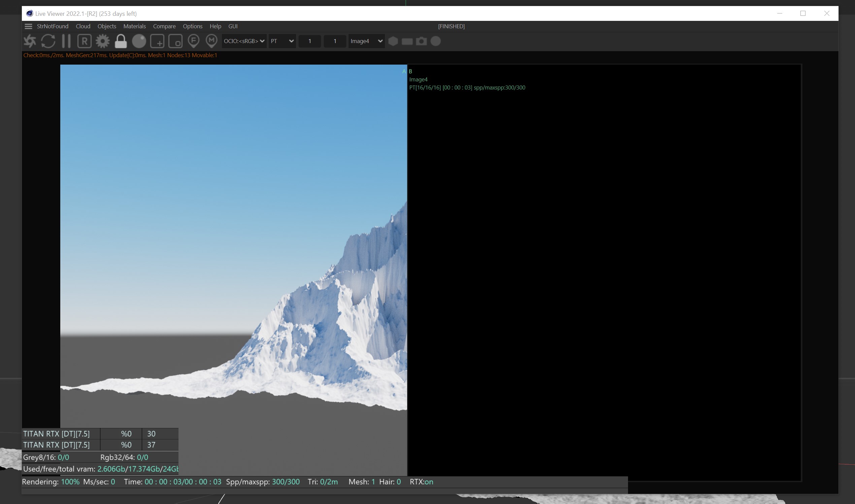Screen dimensions: 855x504
Task: Toggle the resolution lock padlock
Action: pos(121,41)
